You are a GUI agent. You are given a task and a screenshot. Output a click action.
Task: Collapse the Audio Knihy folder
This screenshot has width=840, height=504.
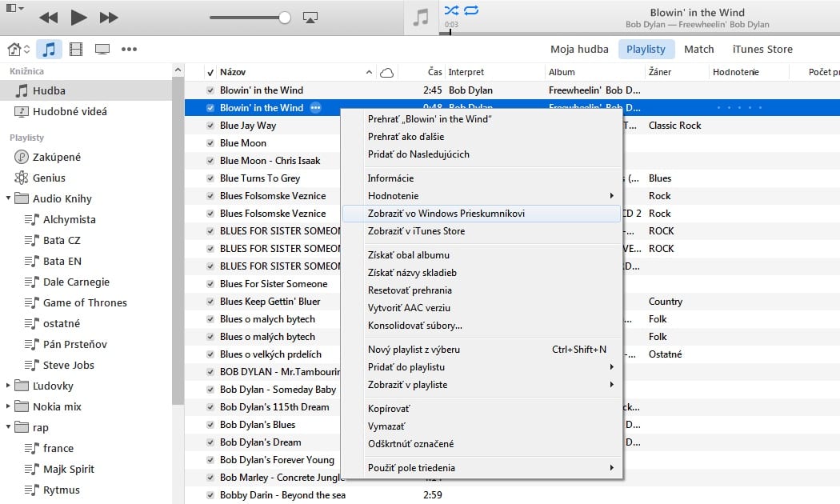tap(8, 198)
